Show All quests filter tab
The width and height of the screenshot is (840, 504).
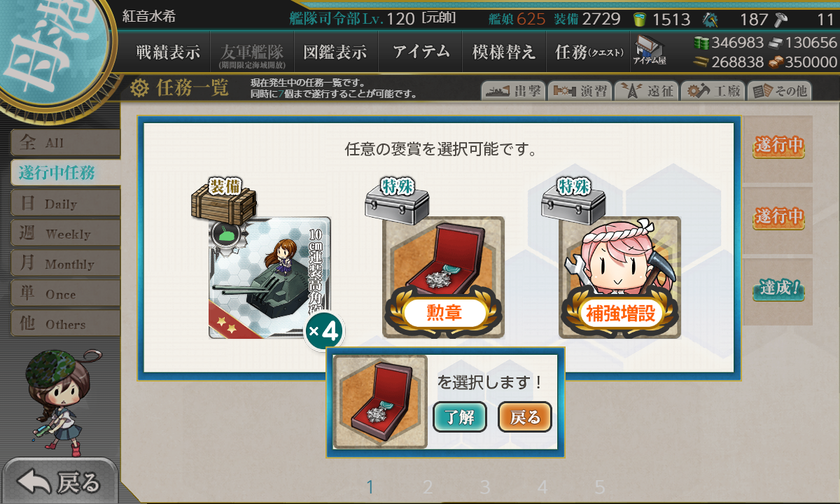[64, 143]
